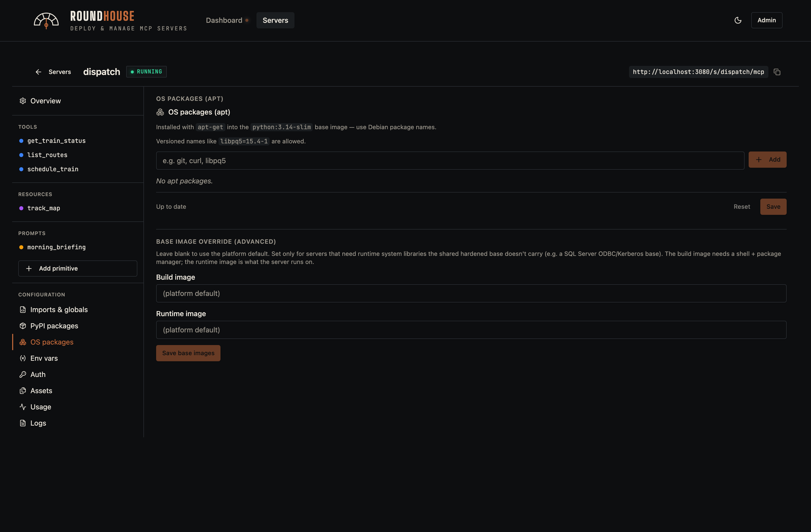This screenshot has width=811, height=532.
Task: Click the plus icon in Add primitive
Action: tap(29, 268)
